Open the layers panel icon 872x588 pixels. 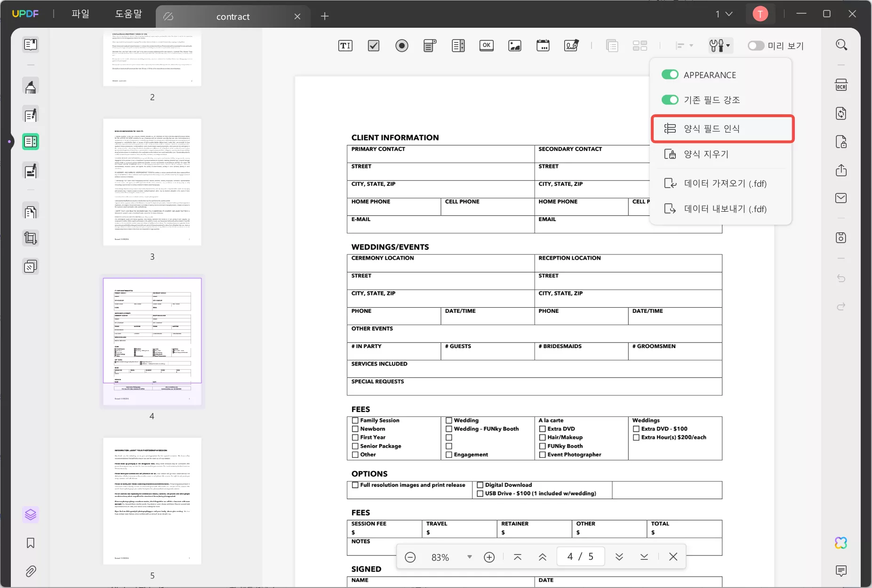[x=31, y=515]
